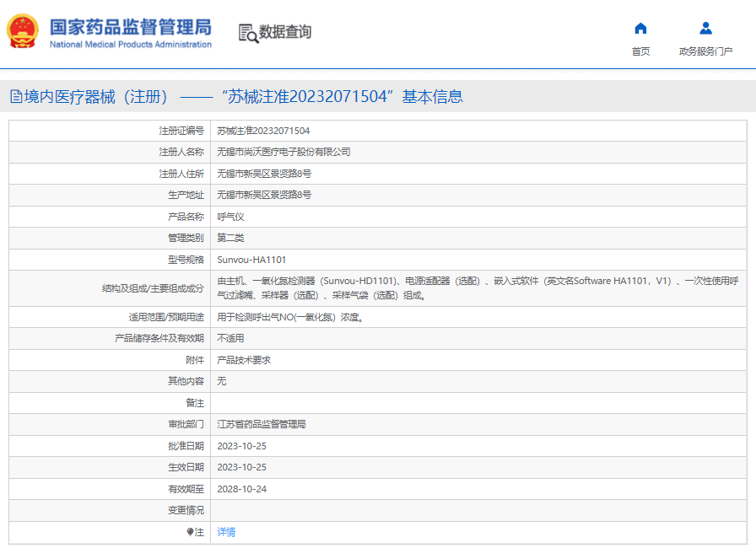The image size is (756, 548).
Task: Click product name value 呼气仪
Action: 230,217
